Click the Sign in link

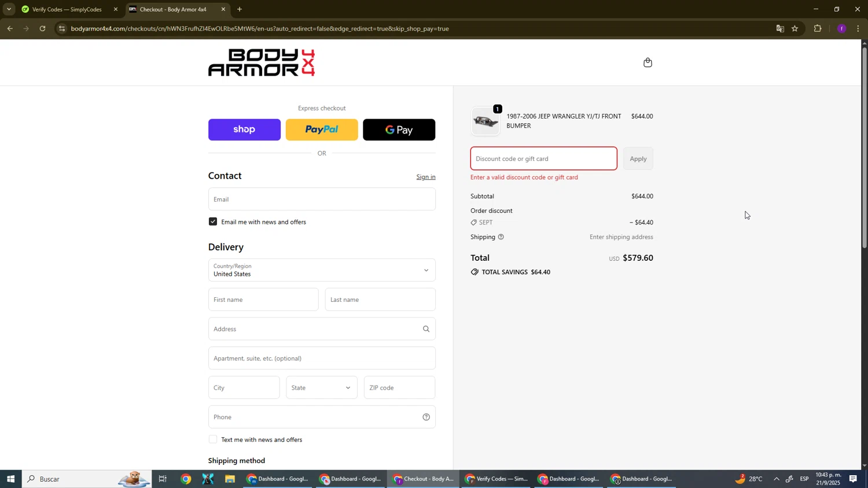click(x=426, y=177)
